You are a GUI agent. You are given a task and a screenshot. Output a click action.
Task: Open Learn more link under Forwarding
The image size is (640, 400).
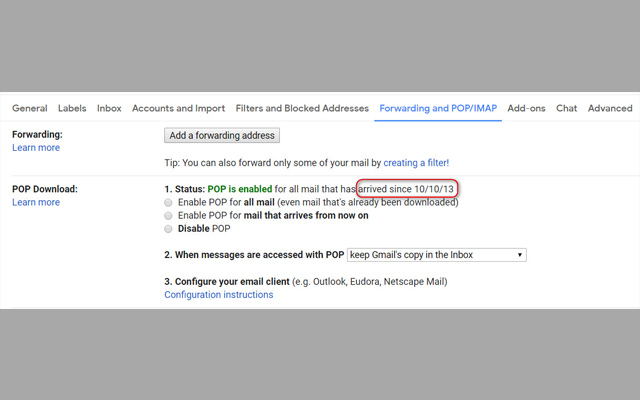click(36, 148)
